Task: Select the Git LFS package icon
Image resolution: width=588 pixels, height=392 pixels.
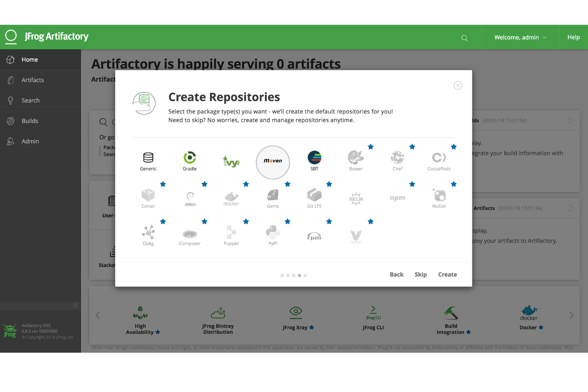Action: point(314,195)
